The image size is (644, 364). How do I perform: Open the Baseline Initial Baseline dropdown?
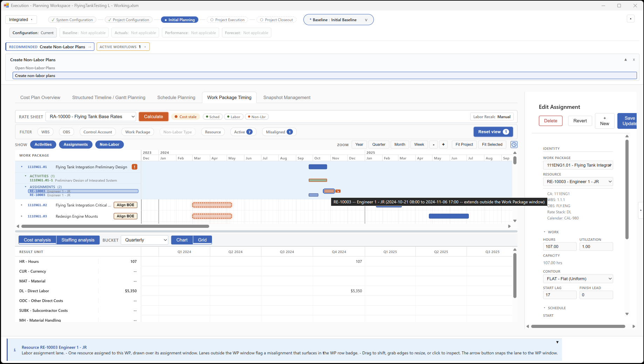[338, 20]
